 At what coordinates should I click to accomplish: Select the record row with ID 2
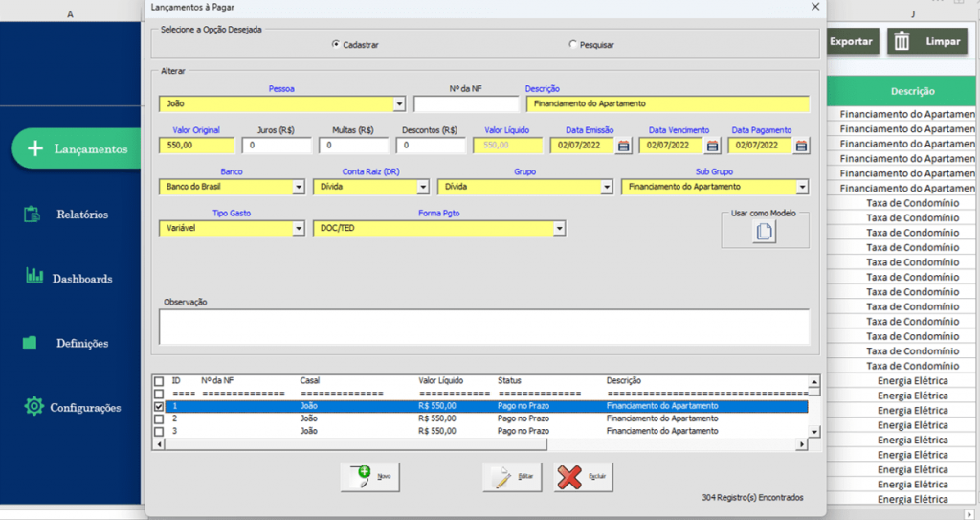click(x=486, y=418)
